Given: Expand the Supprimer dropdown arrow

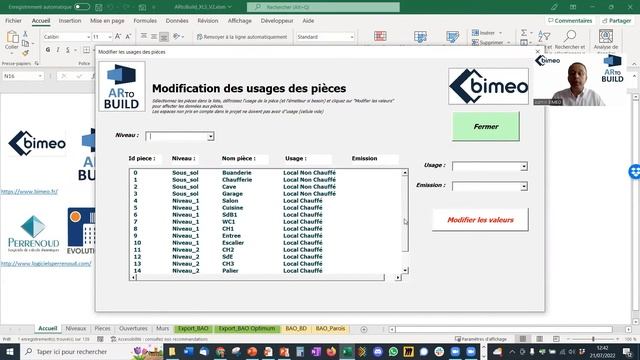Looking at the screenshot, I should (x=509, y=42).
